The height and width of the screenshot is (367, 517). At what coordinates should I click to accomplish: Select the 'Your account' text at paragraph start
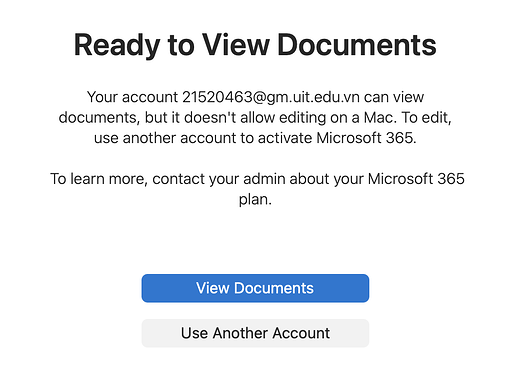pyautogui.click(x=132, y=97)
